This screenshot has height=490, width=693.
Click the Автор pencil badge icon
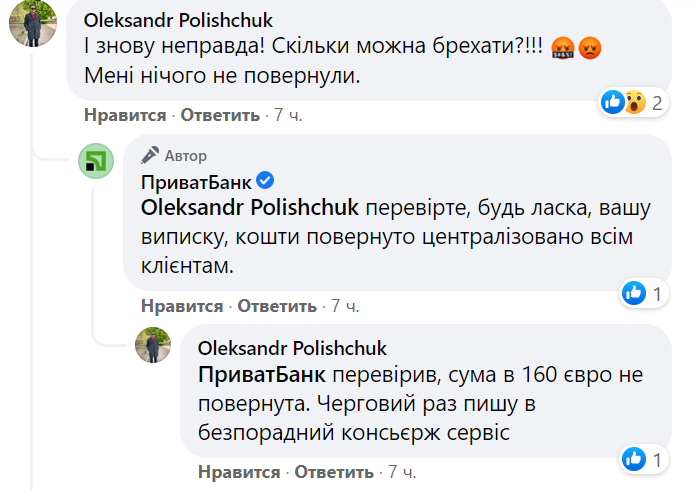(150, 156)
